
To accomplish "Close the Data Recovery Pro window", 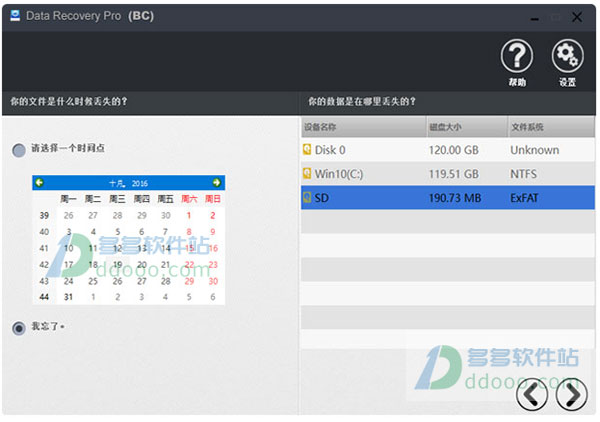I will click(577, 17).
